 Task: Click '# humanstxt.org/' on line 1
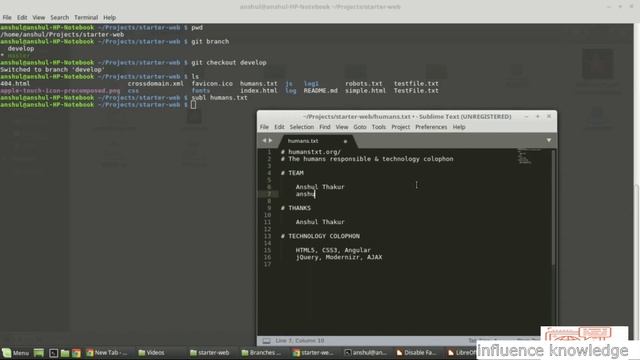(x=311, y=152)
